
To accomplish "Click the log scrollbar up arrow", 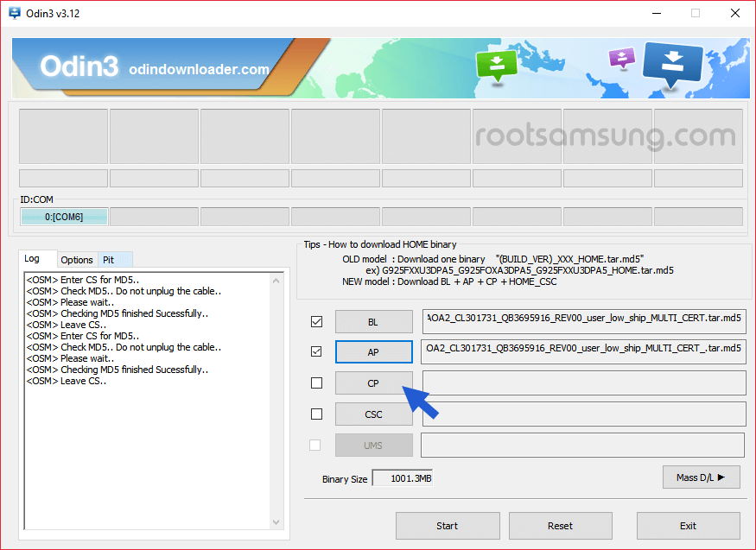I will (276, 281).
